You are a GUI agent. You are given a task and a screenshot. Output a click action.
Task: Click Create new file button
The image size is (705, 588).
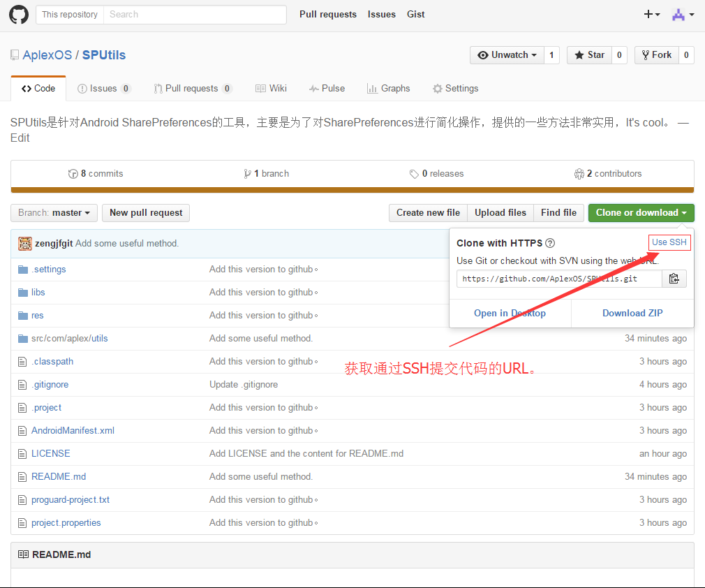[428, 213]
